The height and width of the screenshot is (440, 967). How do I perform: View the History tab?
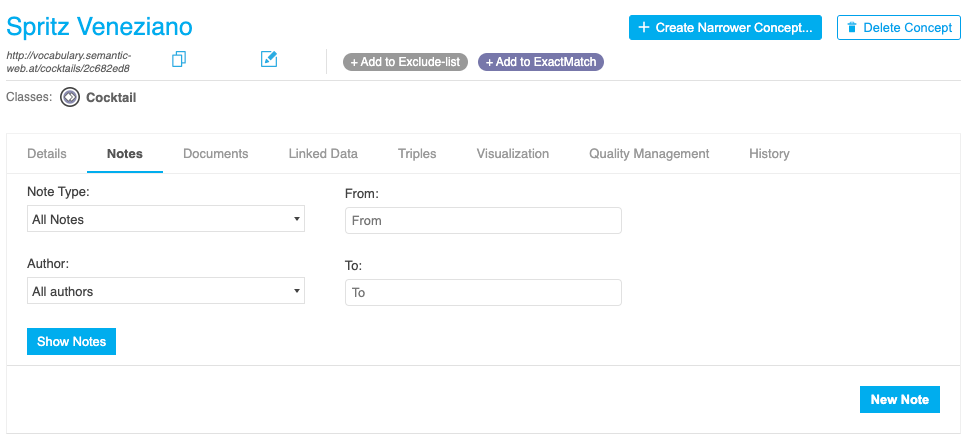click(769, 154)
